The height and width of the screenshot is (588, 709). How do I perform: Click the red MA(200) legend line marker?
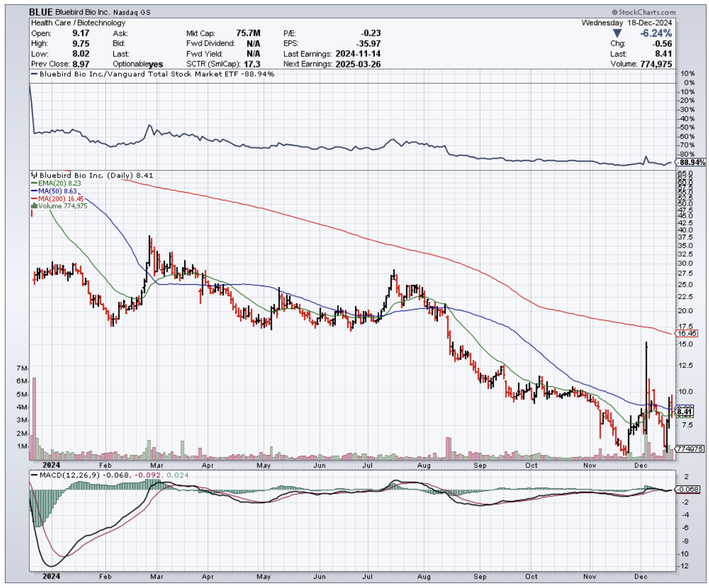point(33,199)
